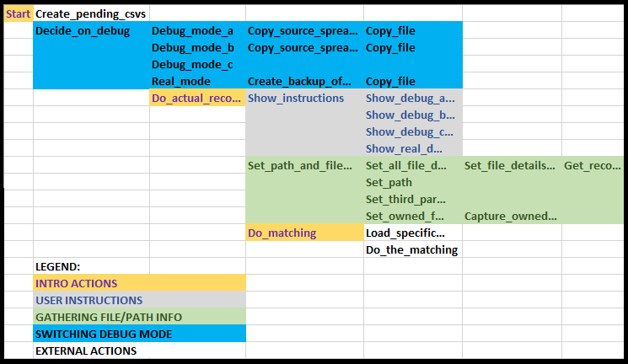Select the Set_path cell
628x364 pixels.
click(389, 183)
